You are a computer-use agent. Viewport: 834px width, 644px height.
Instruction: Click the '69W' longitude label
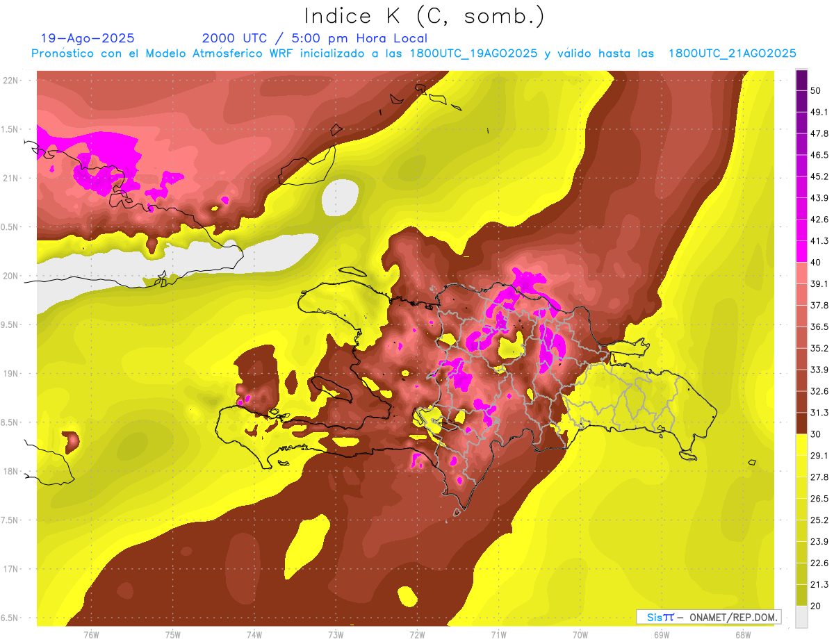point(662,635)
